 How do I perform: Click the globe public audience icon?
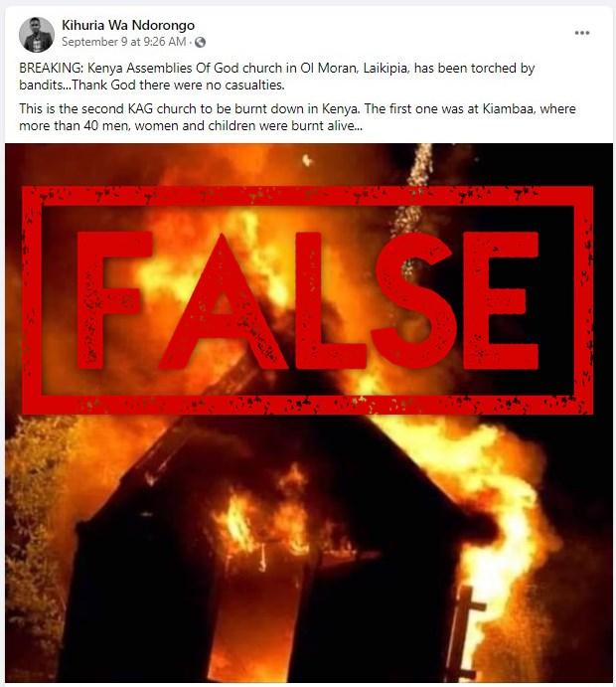pyautogui.click(x=200, y=42)
